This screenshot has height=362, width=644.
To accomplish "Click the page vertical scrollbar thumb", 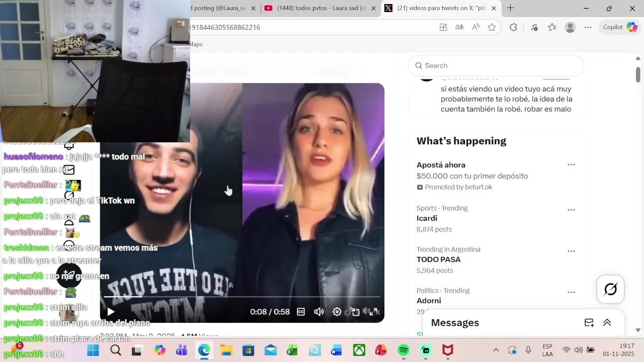I will pyautogui.click(x=638, y=74).
